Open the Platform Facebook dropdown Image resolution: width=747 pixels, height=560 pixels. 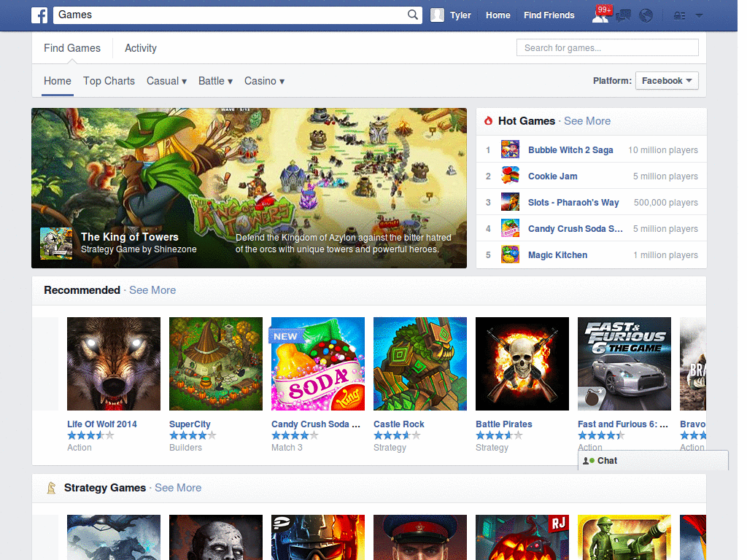667,80
